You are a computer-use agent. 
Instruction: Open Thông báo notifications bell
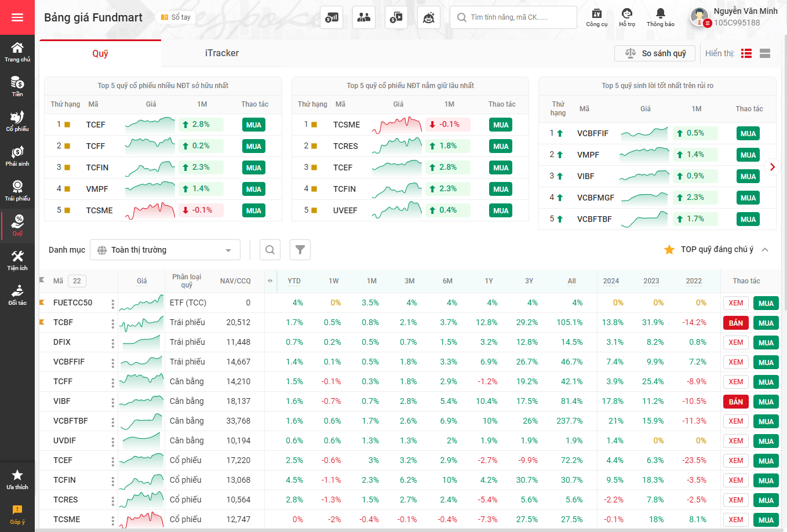(x=660, y=17)
